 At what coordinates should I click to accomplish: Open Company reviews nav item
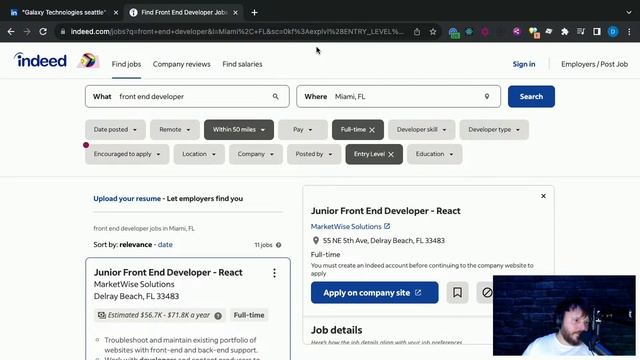point(182,64)
